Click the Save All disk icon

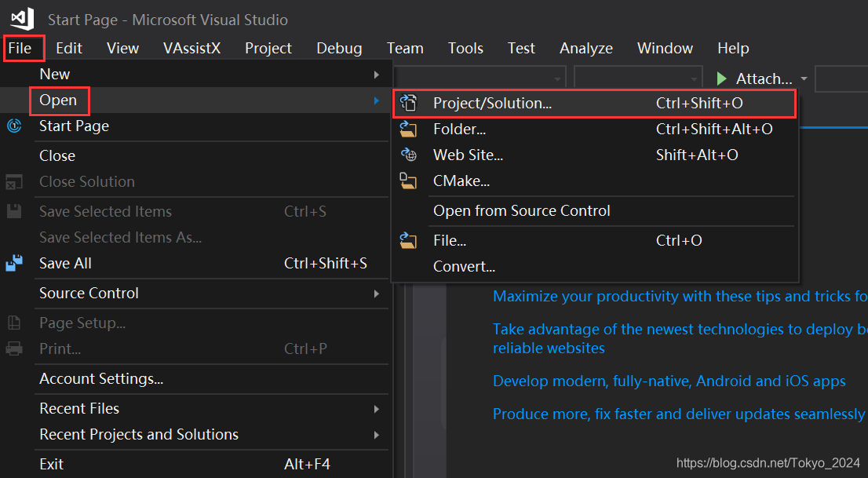[14, 263]
